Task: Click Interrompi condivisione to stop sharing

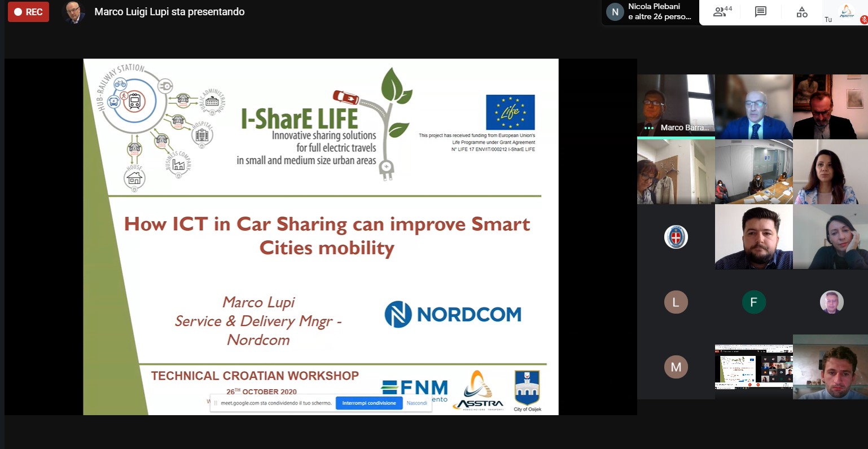Action: 369,403
